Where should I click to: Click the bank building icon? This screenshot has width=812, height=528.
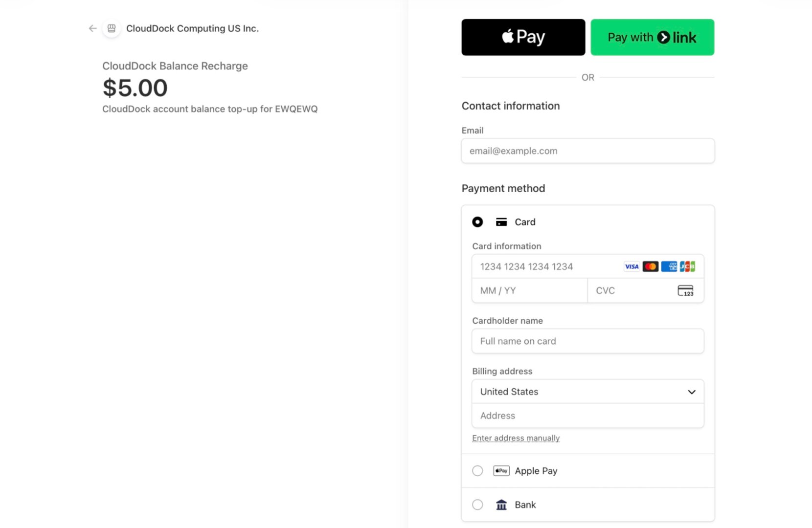[501, 505]
